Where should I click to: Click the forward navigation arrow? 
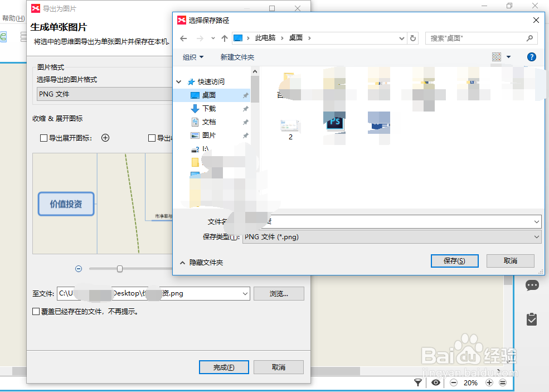tap(200, 38)
